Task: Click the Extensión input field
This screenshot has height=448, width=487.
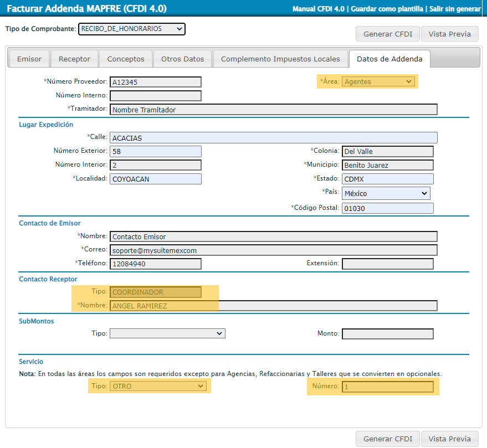Action: click(x=387, y=264)
